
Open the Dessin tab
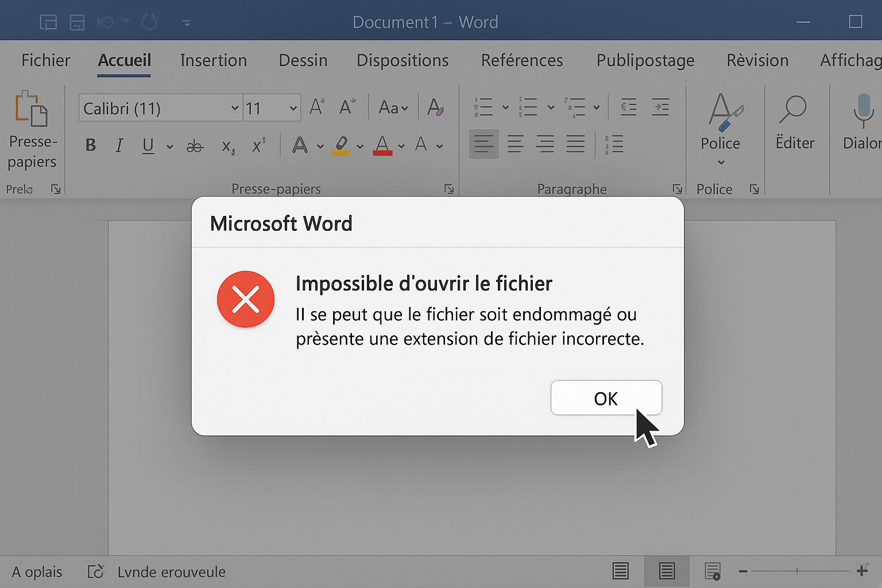[x=303, y=60]
